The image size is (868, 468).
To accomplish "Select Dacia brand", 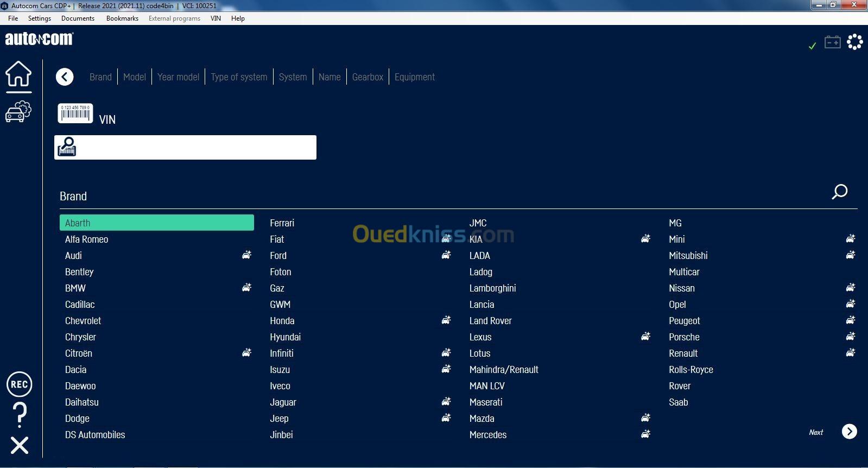I will click(76, 370).
